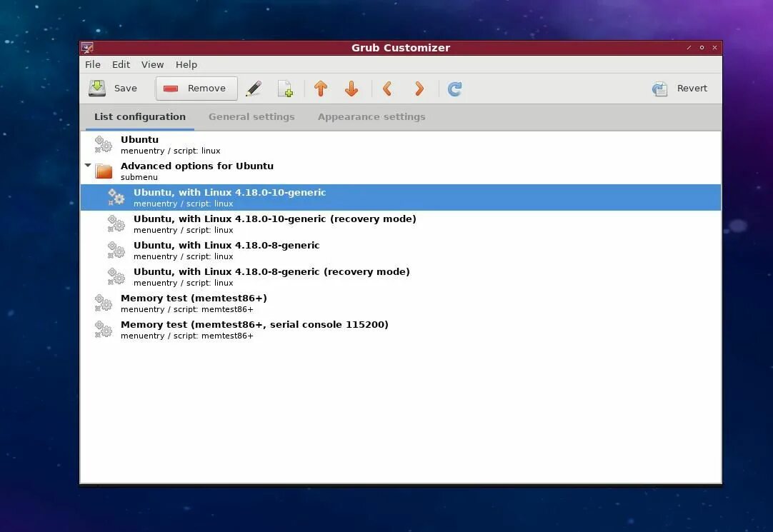Select Memory test serial console 115200 entry
This screenshot has width=773, height=532.
tap(400, 329)
